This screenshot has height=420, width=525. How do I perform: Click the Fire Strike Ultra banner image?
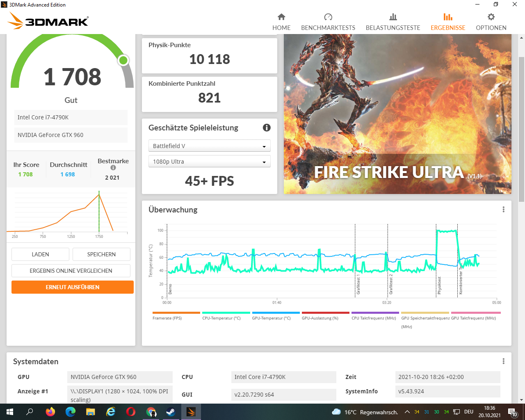pyautogui.click(x=397, y=114)
